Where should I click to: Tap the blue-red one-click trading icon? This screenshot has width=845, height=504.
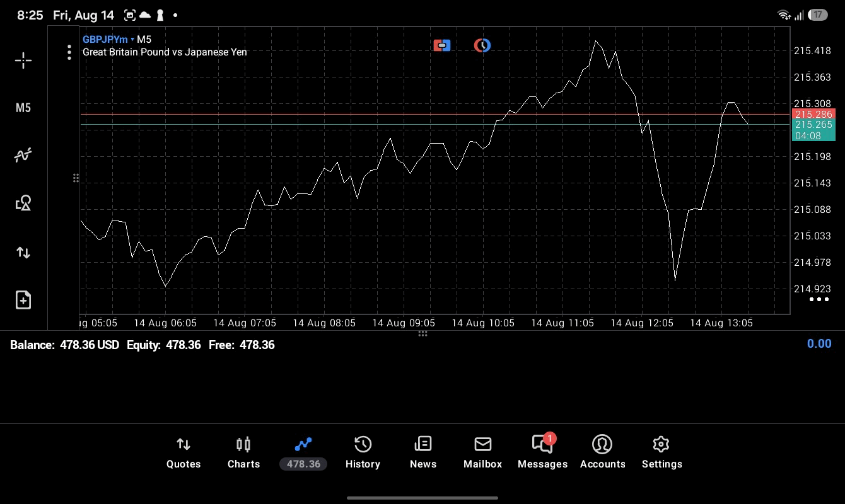pos(442,45)
